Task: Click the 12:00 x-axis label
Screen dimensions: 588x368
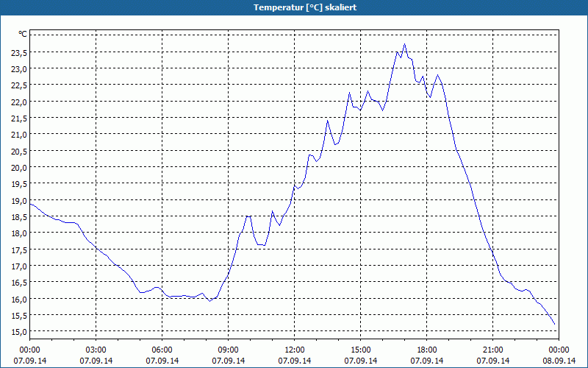Action: (x=295, y=350)
